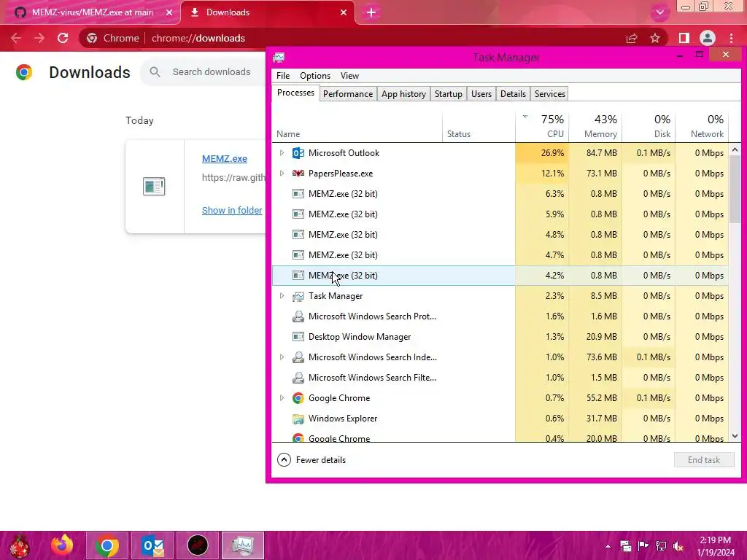Click the network tray icon

click(661, 546)
